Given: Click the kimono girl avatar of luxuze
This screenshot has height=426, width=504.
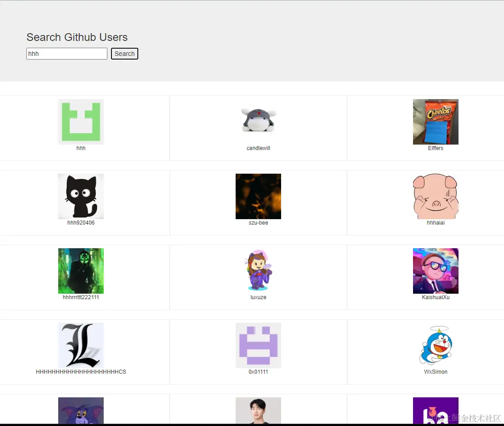Looking at the screenshot, I should tap(258, 271).
